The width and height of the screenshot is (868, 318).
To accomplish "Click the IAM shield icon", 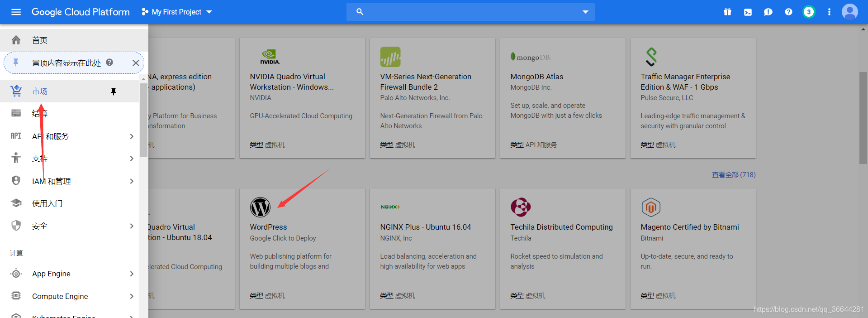I will [x=16, y=181].
